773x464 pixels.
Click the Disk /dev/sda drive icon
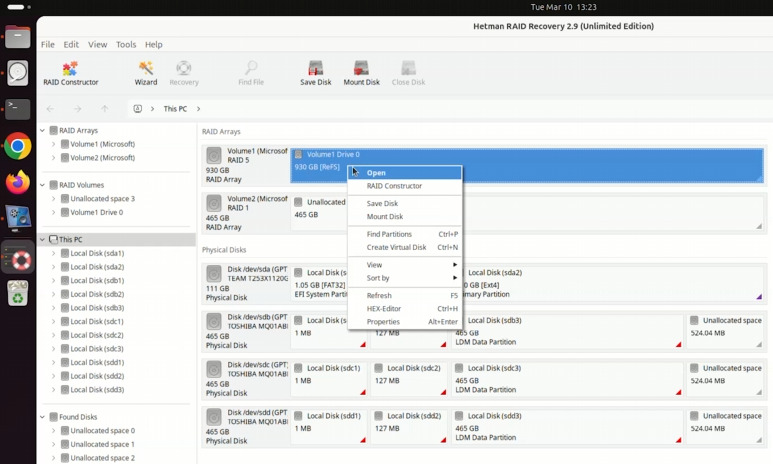(x=213, y=274)
